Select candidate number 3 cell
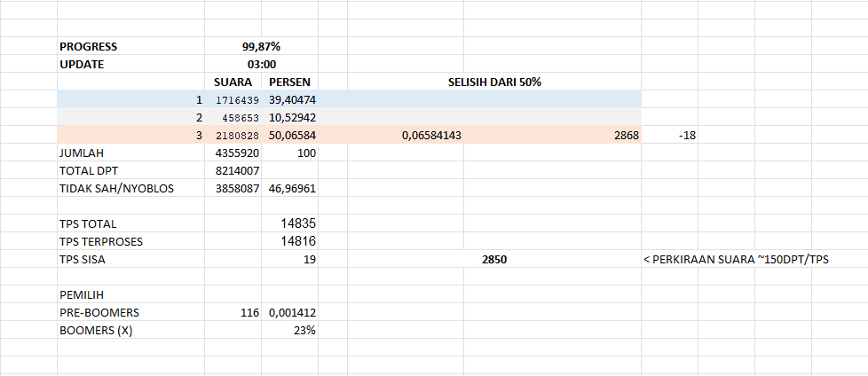The height and width of the screenshot is (376, 868). point(131,136)
